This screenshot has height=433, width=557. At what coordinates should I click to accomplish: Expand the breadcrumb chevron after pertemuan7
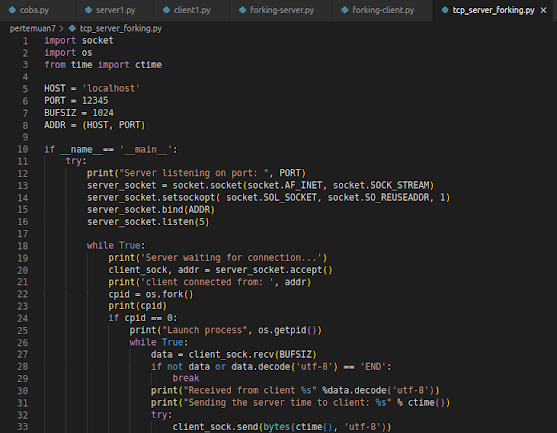(x=62, y=28)
